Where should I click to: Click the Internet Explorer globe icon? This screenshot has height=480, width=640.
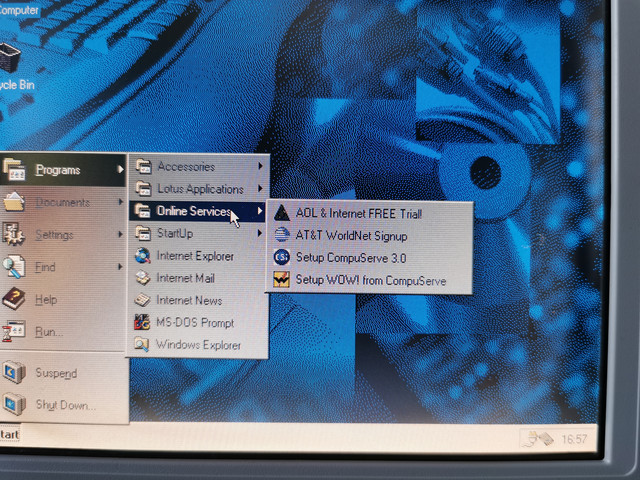(143, 256)
